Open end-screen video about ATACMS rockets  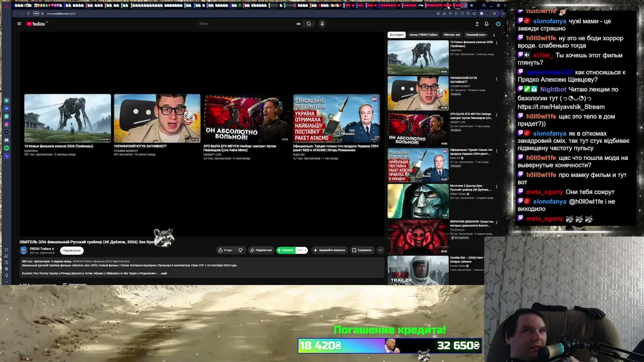coord(336,118)
